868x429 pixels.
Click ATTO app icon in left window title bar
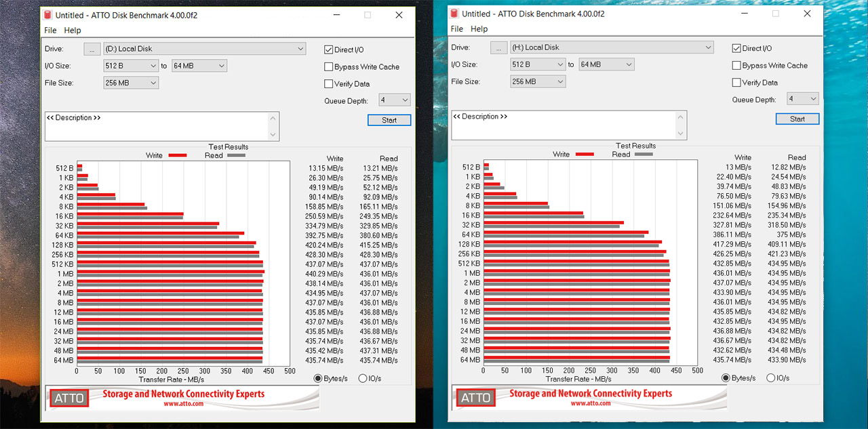coord(47,15)
